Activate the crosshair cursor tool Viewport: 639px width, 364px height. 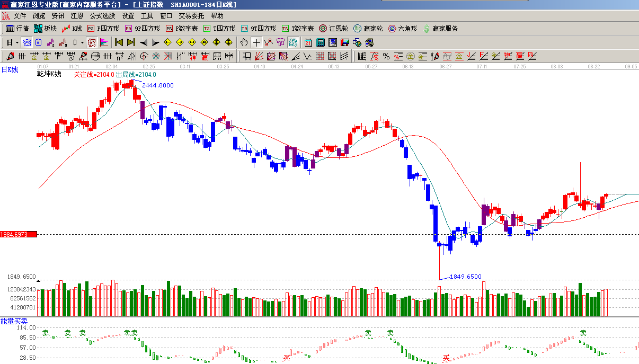pos(256,42)
